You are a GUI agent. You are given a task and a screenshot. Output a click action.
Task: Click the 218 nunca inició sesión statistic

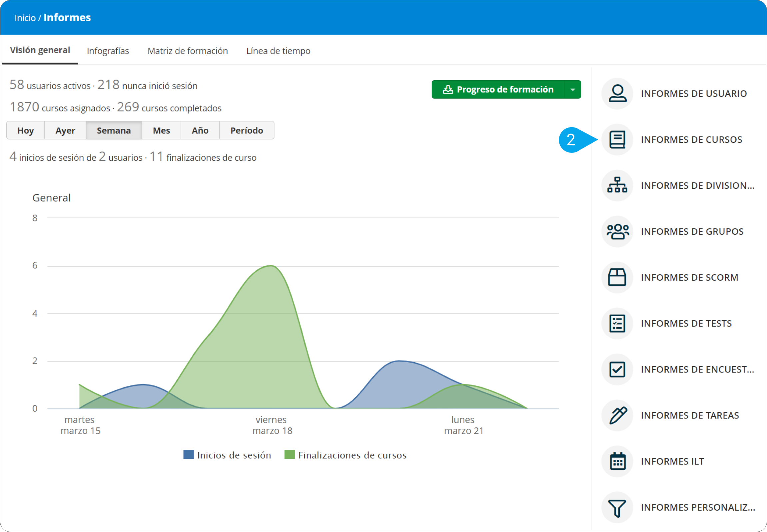tap(148, 85)
